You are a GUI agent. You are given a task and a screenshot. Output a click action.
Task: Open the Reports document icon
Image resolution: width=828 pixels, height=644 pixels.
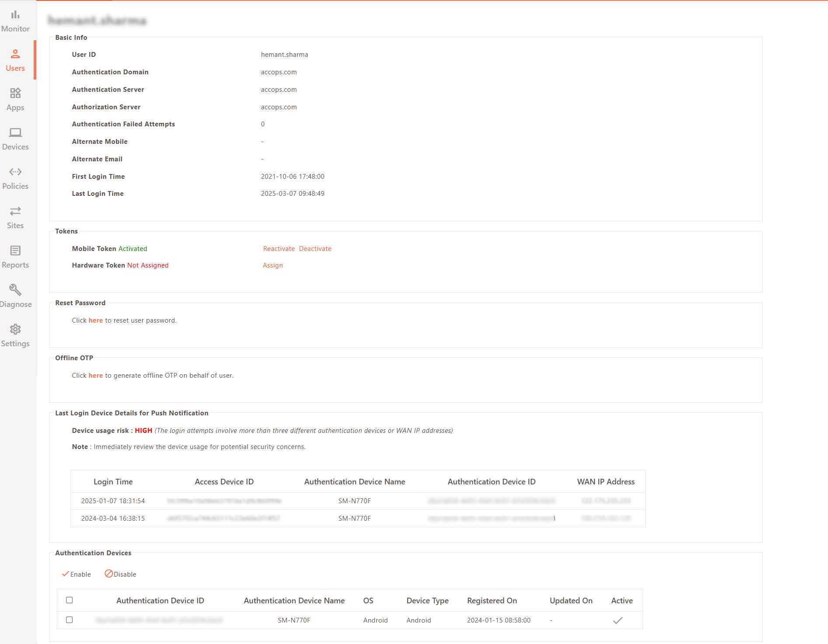15,251
